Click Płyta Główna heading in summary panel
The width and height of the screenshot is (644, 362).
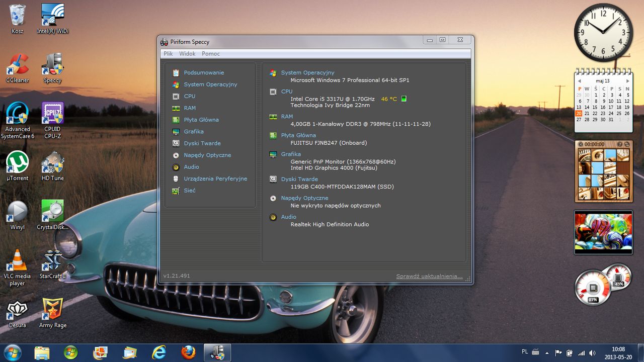coord(298,135)
